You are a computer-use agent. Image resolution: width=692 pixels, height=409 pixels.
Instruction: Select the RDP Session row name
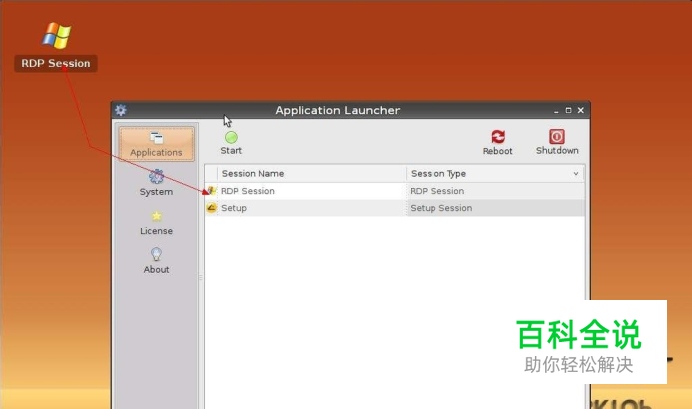248,191
